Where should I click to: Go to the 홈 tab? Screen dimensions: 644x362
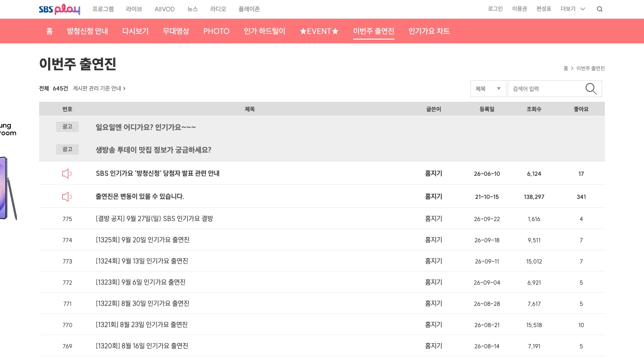[x=50, y=31]
